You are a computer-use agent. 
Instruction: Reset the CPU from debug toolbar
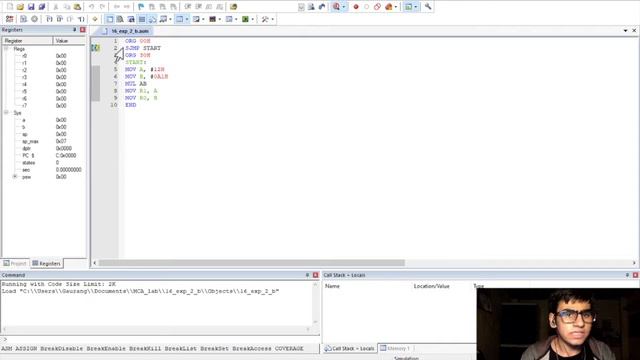point(9,19)
